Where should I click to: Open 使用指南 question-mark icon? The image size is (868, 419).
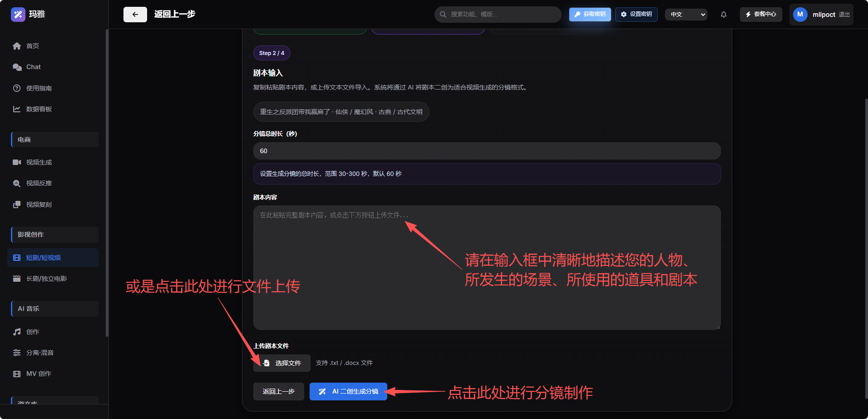17,88
